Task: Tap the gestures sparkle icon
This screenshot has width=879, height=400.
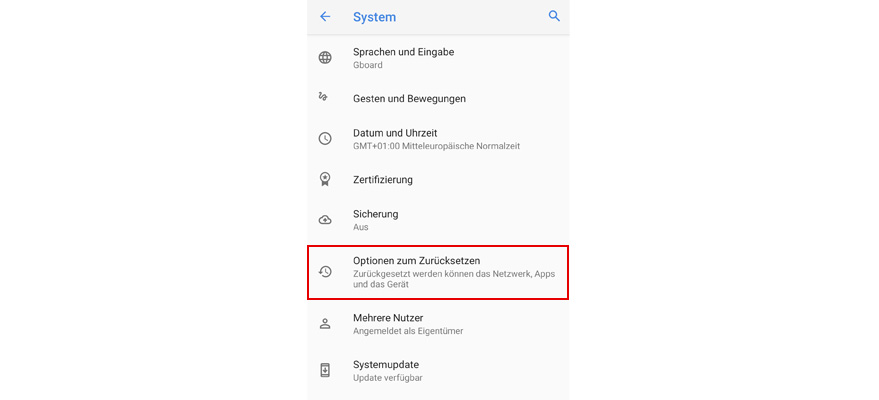Action: 324,98
